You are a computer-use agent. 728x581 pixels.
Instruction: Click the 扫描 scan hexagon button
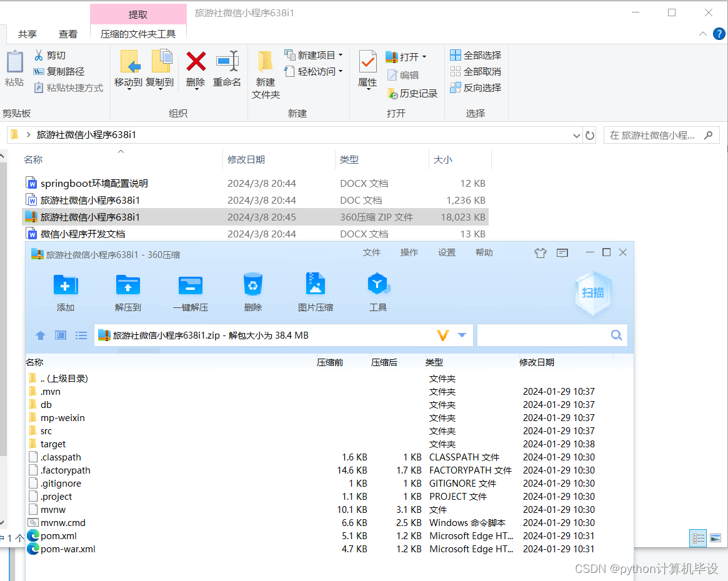coord(593,293)
